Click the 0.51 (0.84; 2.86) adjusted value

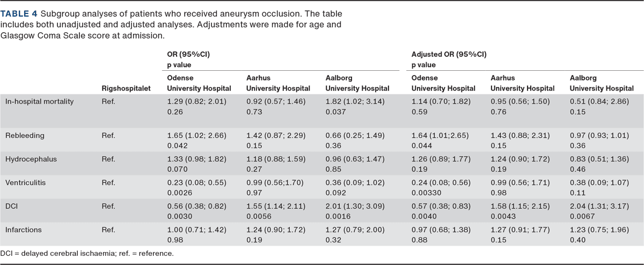601,101
